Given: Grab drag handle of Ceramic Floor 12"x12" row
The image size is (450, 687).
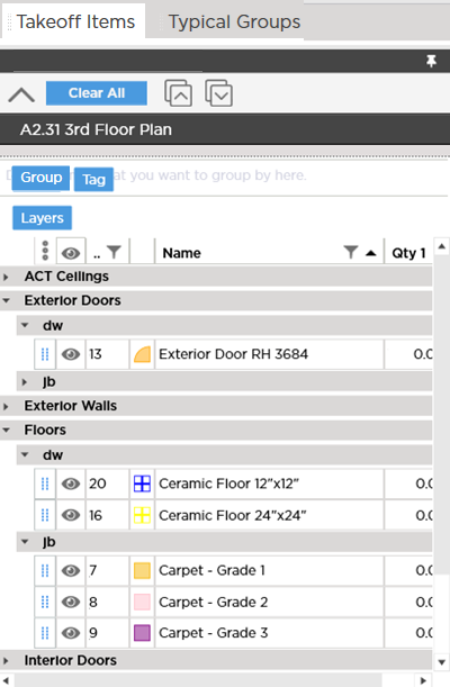Looking at the screenshot, I should click(45, 484).
